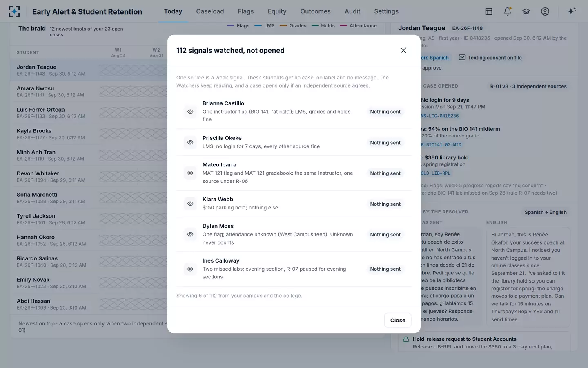Click the sparkle assistant icon
The image size is (588, 368).
[572, 11]
